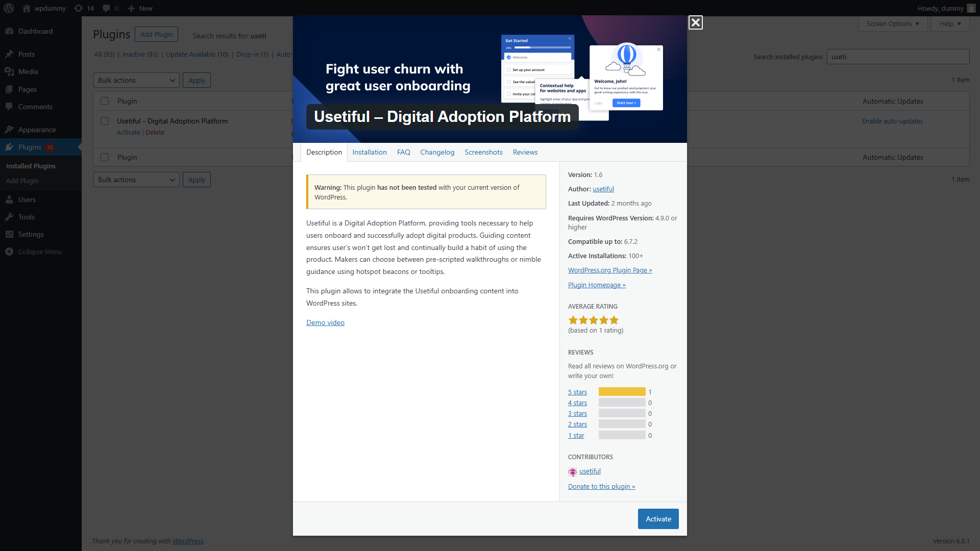The height and width of the screenshot is (551, 980).
Task: Open the wpdummy site home icon
Action: pos(27,8)
